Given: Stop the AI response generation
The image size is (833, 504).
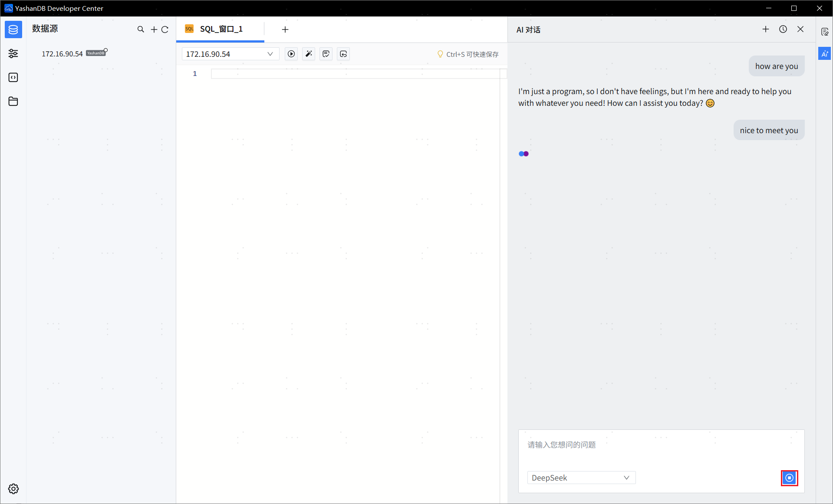Looking at the screenshot, I should (789, 478).
